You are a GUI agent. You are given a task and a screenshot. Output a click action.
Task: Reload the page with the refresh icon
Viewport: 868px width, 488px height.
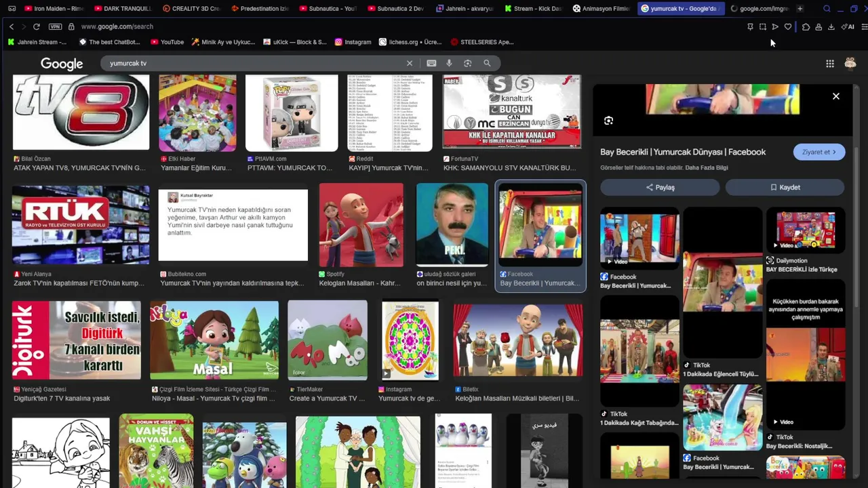click(36, 26)
